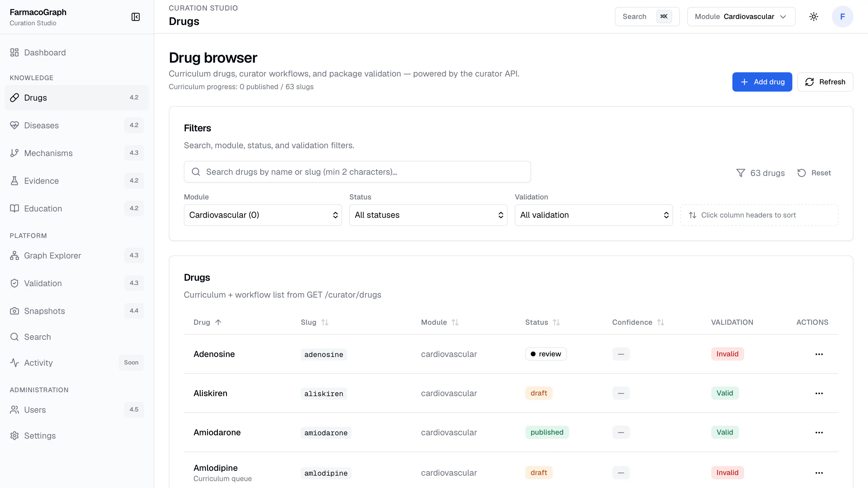Toggle sort order on the Drug column
Viewport: 868px width, 488px height.
207,322
